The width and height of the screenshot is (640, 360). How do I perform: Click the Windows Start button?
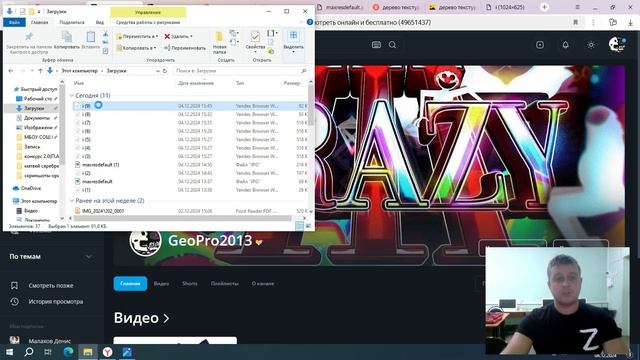9,352
